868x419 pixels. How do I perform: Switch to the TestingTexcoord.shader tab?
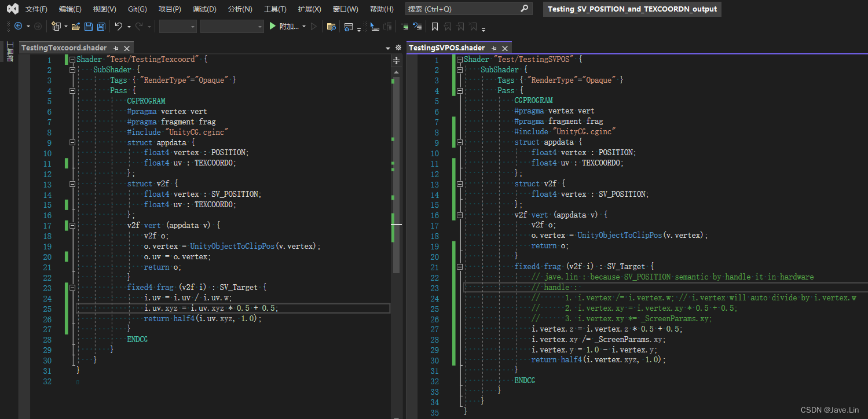[x=64, y=48]
